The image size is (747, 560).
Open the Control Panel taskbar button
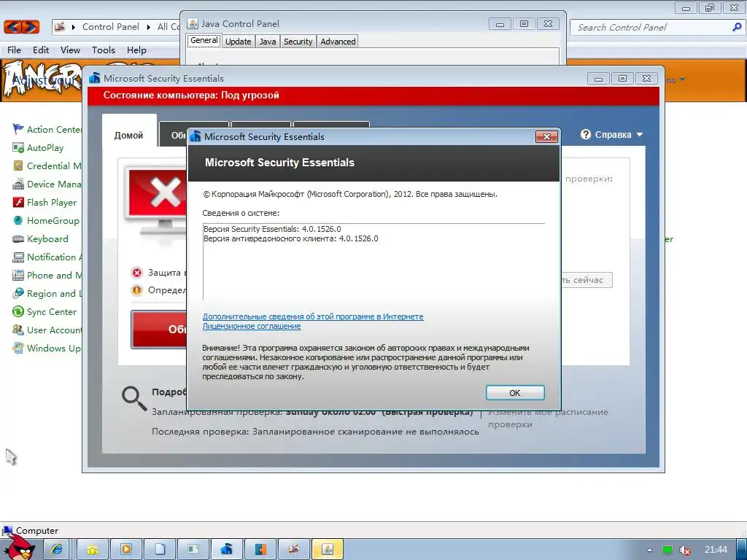click(294, 550)
